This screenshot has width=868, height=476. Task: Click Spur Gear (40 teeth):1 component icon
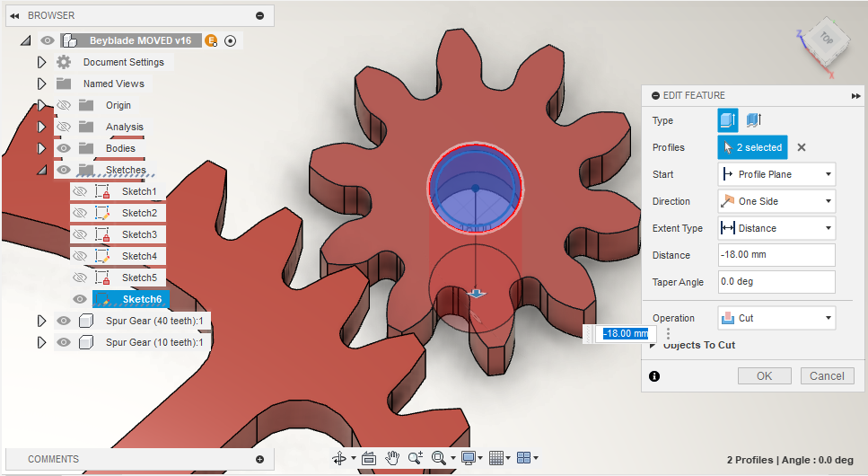[86, 321]
